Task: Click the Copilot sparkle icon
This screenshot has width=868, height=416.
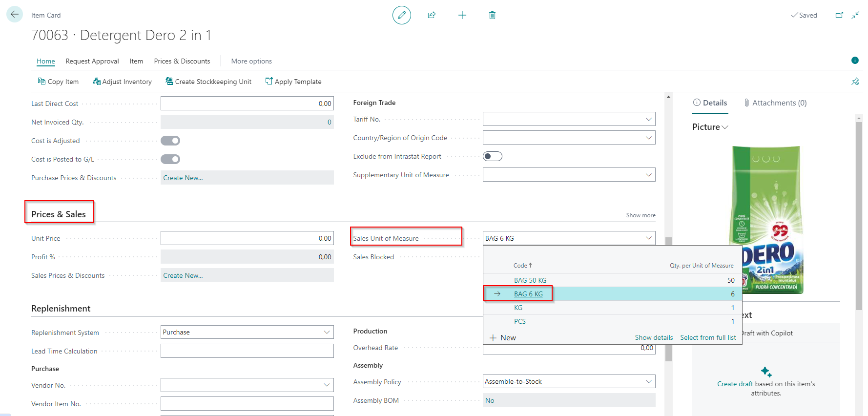Action: (766, 372)
